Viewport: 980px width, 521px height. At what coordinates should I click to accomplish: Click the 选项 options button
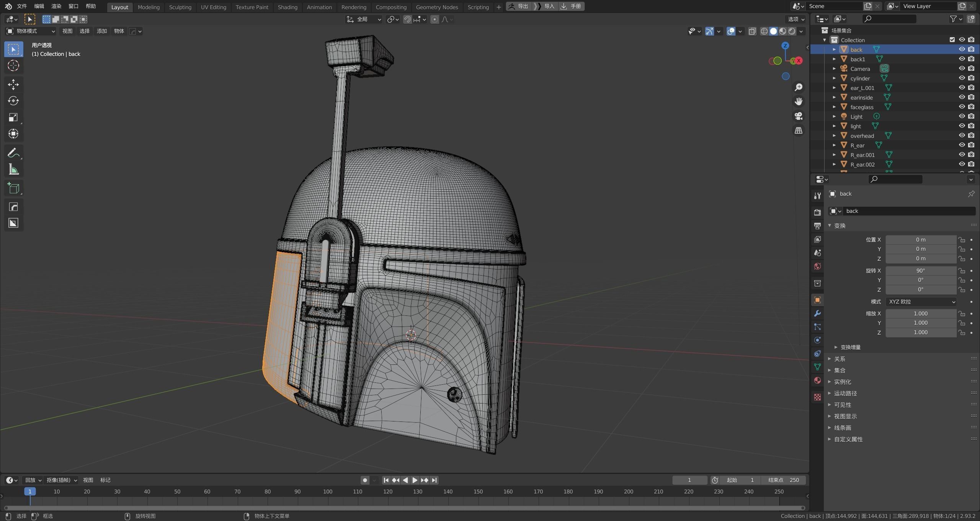click(797, 19)
